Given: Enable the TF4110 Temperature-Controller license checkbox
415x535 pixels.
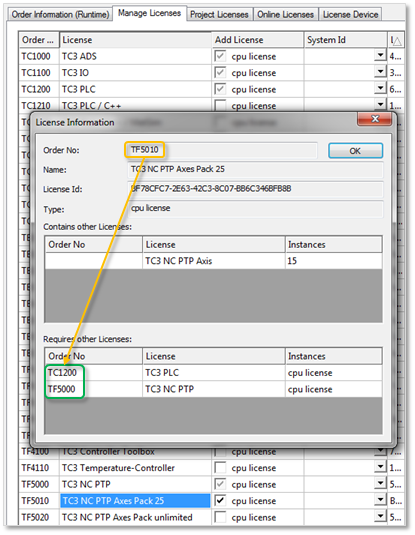Looking at the screenshot, I should [220, 467].
